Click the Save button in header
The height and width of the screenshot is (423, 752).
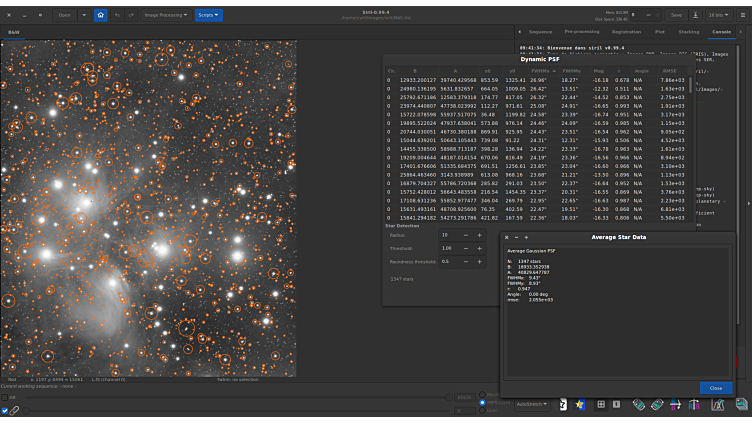(x=676, y=16)
